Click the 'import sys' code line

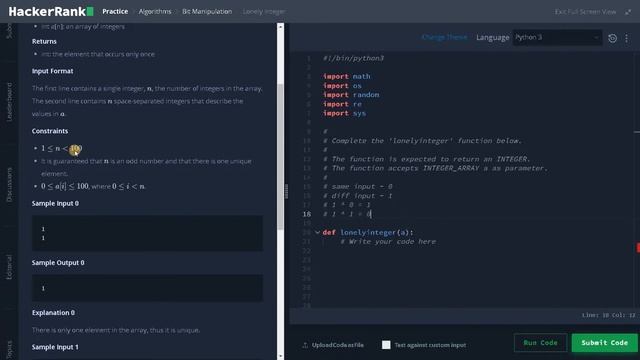tap(344, 113)
